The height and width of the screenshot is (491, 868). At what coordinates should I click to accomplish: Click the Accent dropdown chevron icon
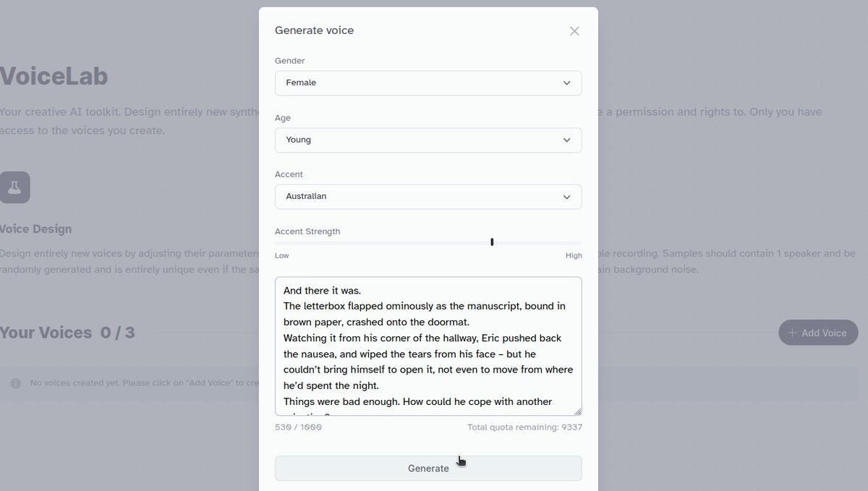coord(567,197)
